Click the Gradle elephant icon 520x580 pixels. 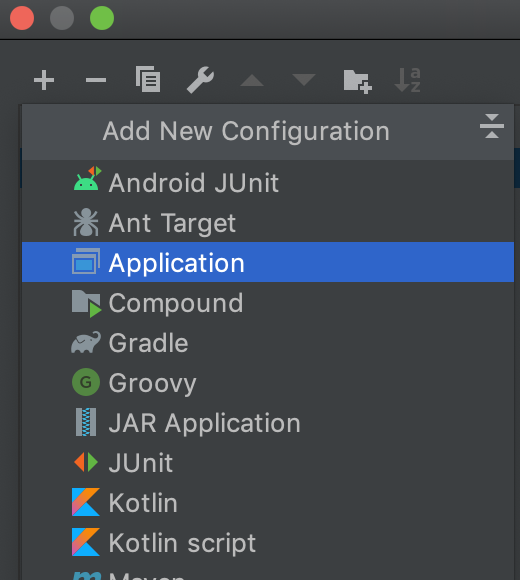(x=86, y=342)
